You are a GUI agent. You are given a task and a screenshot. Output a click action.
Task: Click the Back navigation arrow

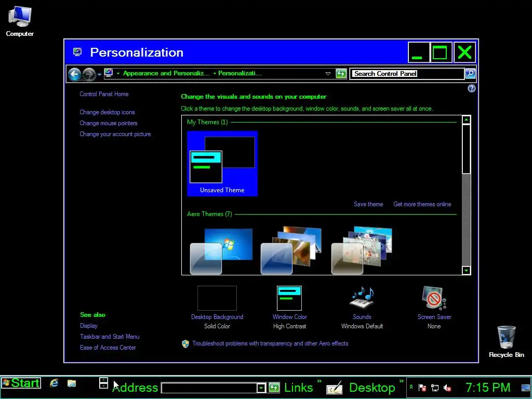tap(74, 74)
